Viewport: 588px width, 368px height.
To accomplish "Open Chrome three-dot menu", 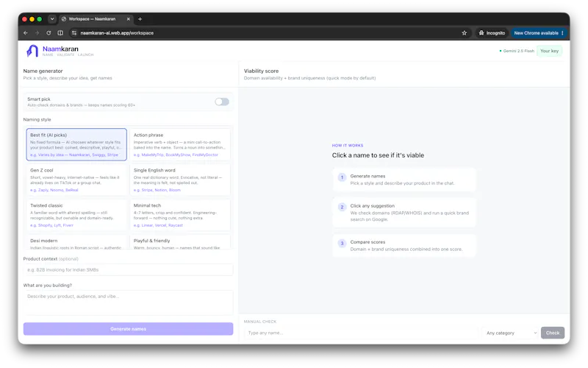I will (x=562, y=33).
